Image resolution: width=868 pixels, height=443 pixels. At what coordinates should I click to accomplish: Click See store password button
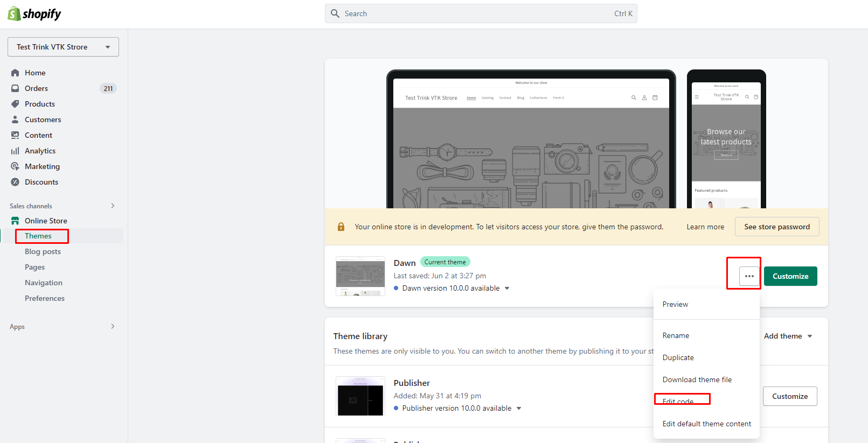[x=777, y=227]
